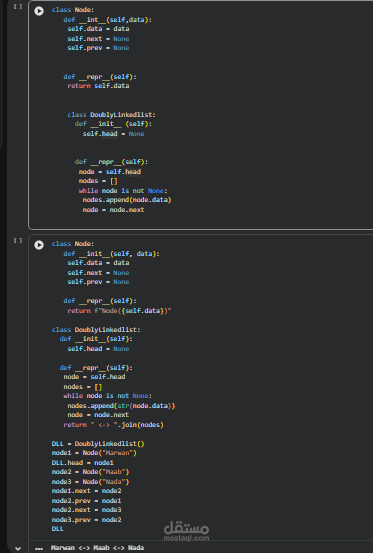Run the cell containing def __int__
The image size is (373, 553).
(x=39, y=11)
